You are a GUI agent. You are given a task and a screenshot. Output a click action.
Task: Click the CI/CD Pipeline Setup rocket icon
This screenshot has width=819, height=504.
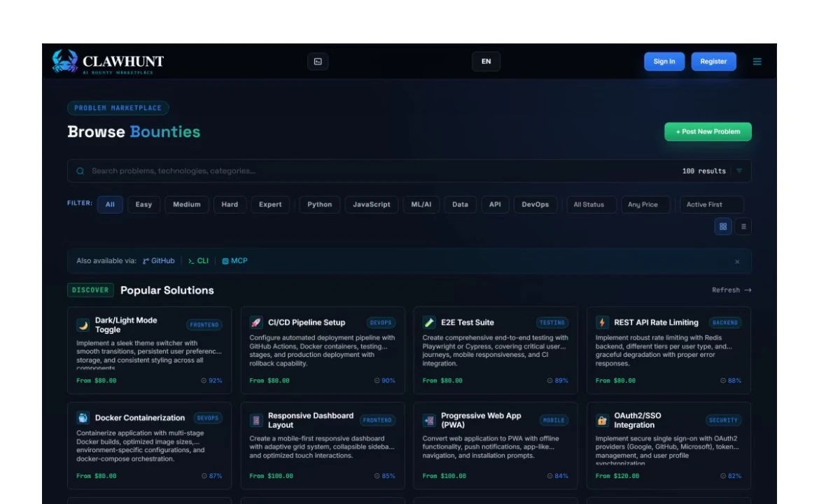coord(256,322)
